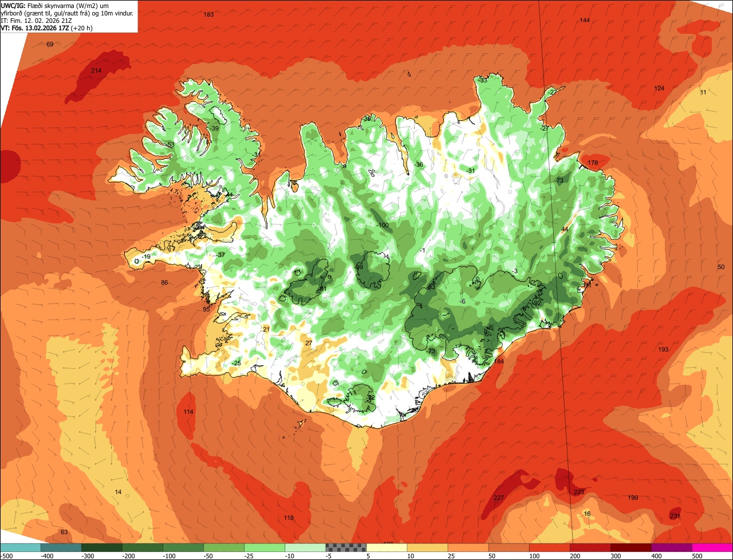Viewport: 733px width, 560px height.
Task: Click the map value 144 in the upper right
Action: click(585, 20)
